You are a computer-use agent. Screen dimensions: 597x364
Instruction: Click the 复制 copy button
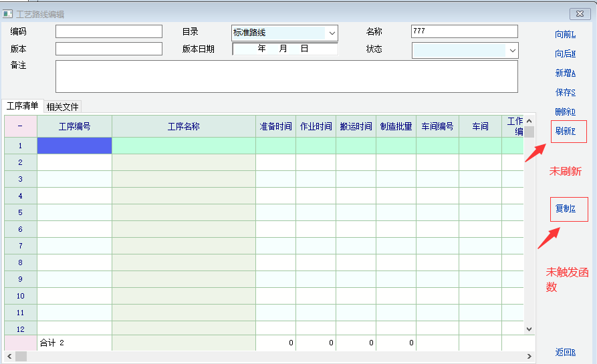(x=568, y=209)
